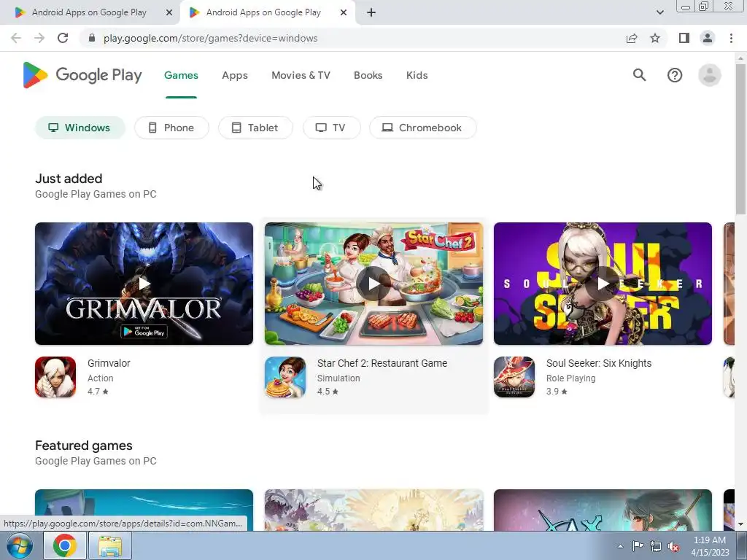
Task: Go back with the browser back arrow
Action: (16, 38)
